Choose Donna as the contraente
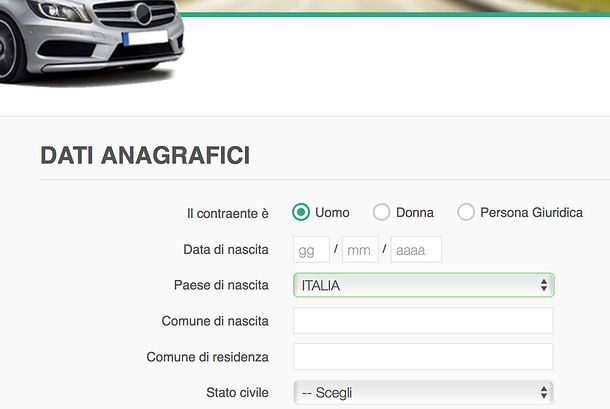Image resolution: width=610 pixels, height=409 pixels. [x=381, y=212]
